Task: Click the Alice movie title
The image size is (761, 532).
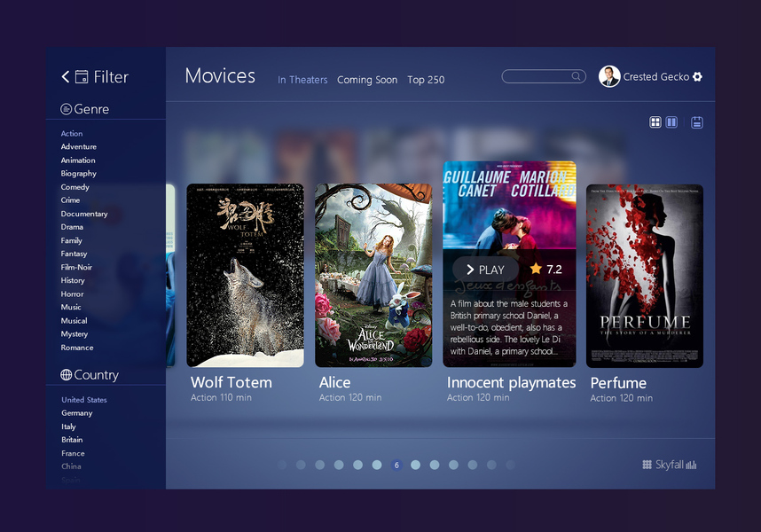Action: [x=334, y=383]
